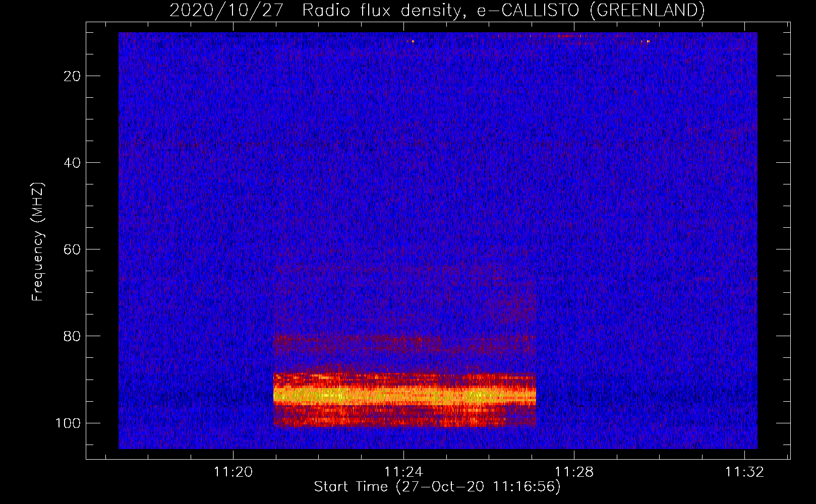Click the '11:28' time tick label
The height and width of the screenshot is (504, 816).
tap(574, 472)
